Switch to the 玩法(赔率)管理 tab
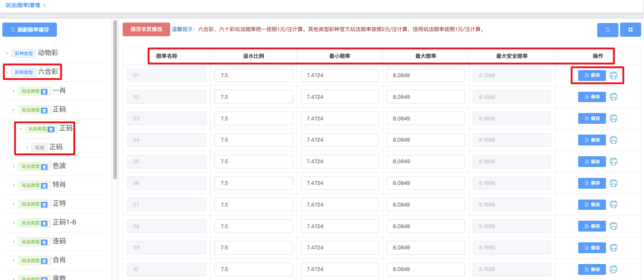 (x=23, y=5)
